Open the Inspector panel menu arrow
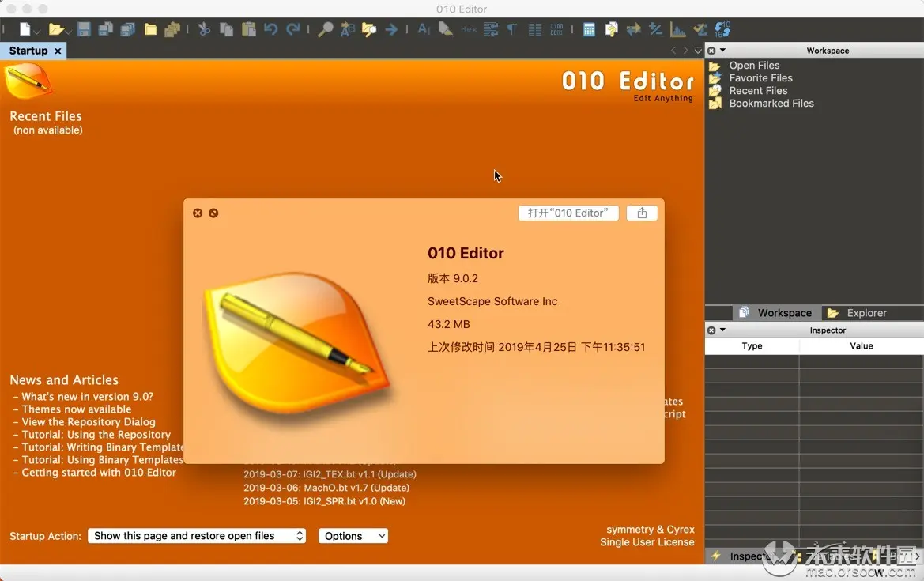Viewport: 924px width, 581px height. pyautogui.click(x=722, y=330)
